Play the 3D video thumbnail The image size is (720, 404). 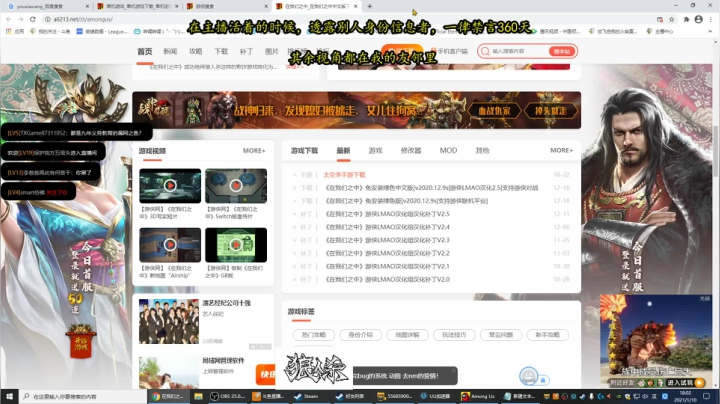coord(170,185)
